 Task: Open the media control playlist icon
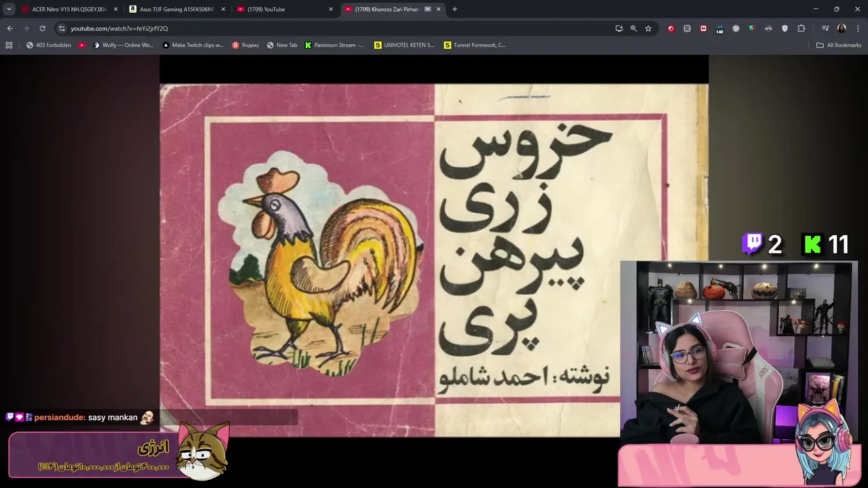coord(825,28)
